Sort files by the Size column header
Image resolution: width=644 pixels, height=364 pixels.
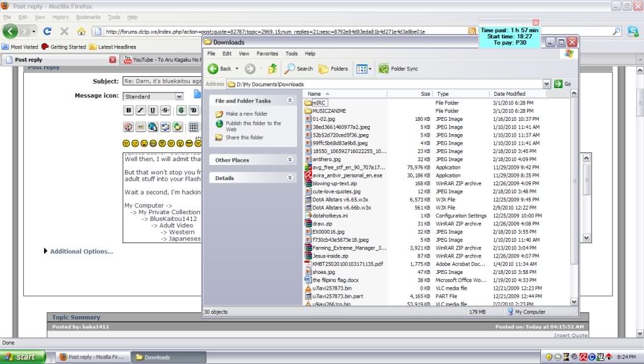[x=409, y=94]
